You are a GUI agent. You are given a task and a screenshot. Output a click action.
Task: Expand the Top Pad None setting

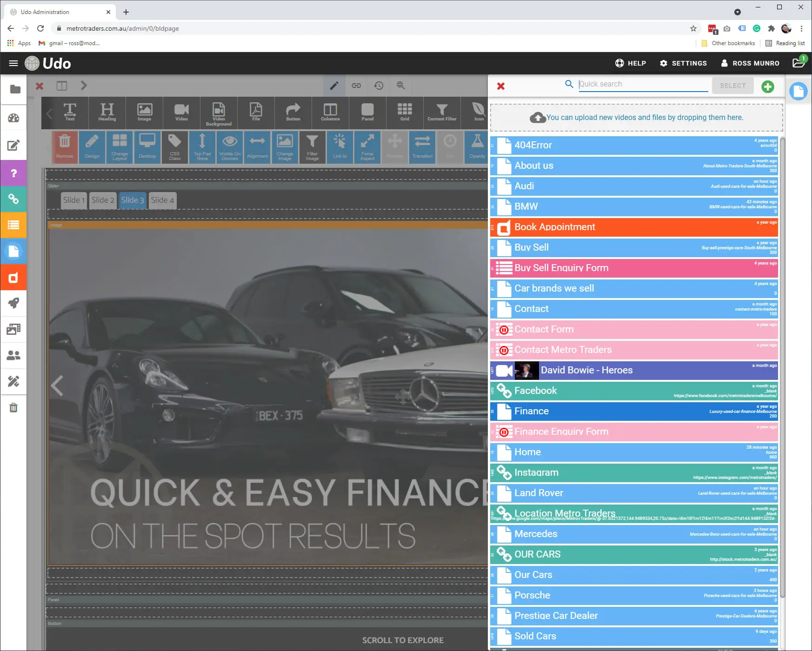[202, 146]
